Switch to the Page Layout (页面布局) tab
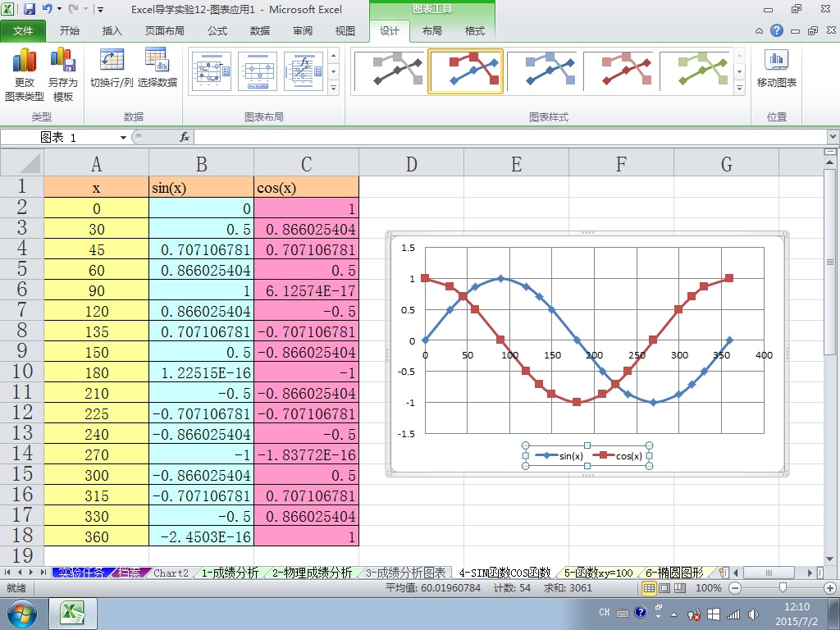The image size is (840, 630). 164,31
